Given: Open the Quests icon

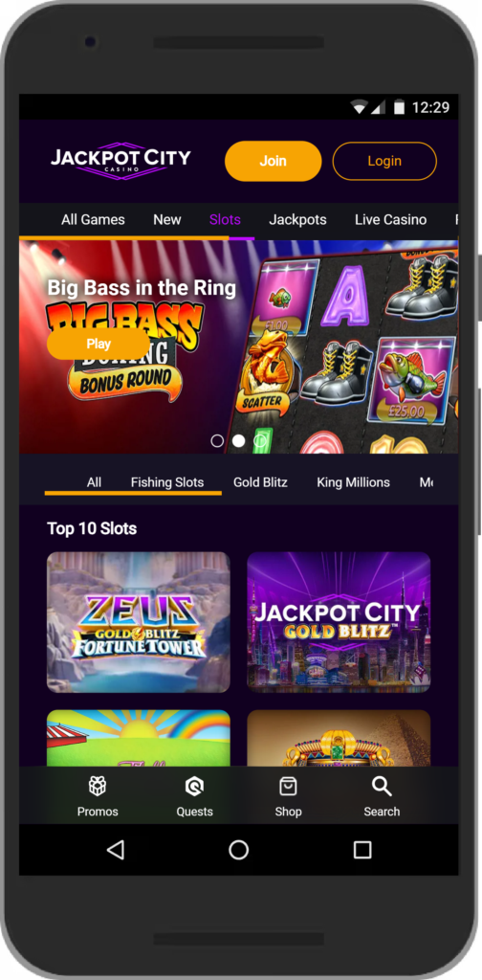Looking at the screenshot, I should coord(194,787).
